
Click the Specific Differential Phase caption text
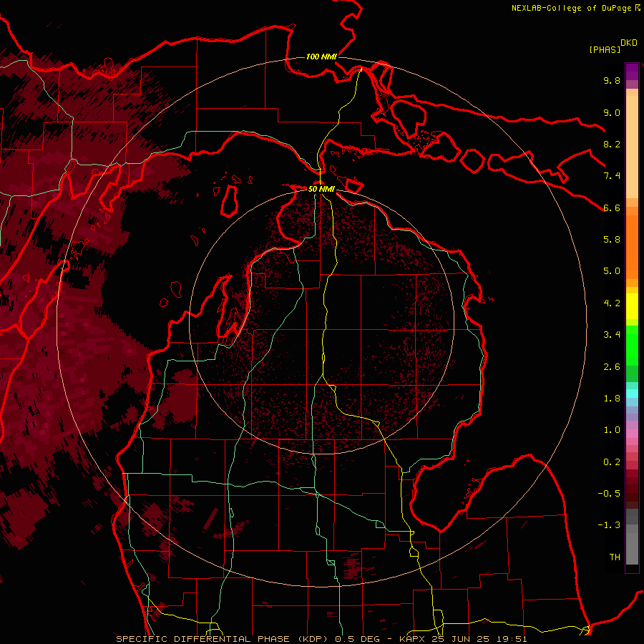pyautogui.click(x=321, y=639)
